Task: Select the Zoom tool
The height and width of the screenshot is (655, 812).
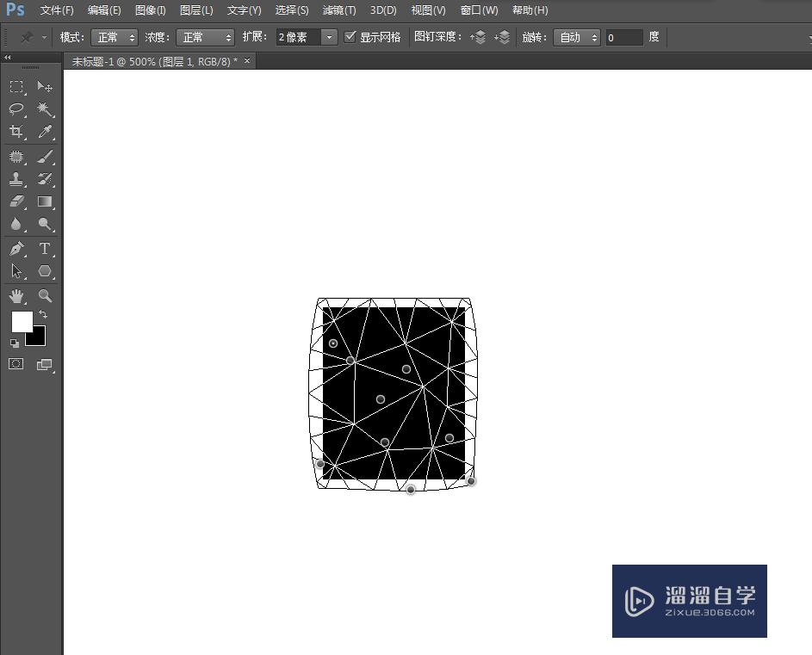Action: (x=45, y=296)
